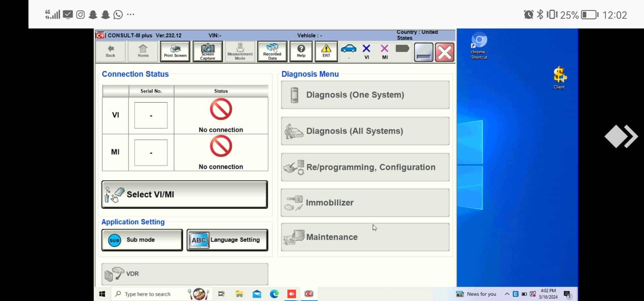Image resolution: width=644 pixels, height=301 pixels.
Task: Click the Application Setting heading
Action: (133, 222)
